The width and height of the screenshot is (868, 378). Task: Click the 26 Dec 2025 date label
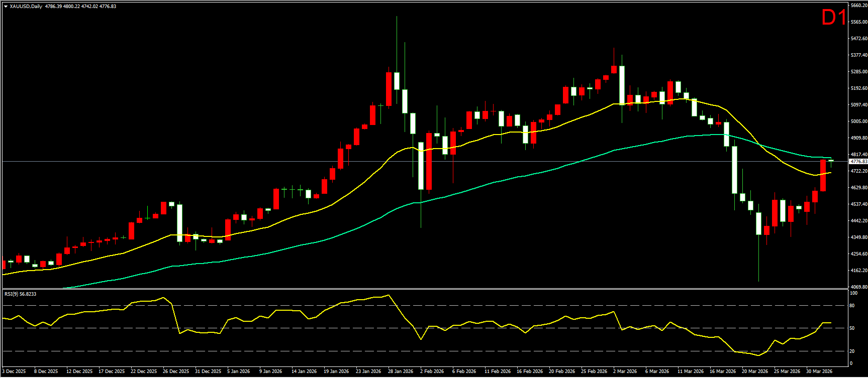176,371
